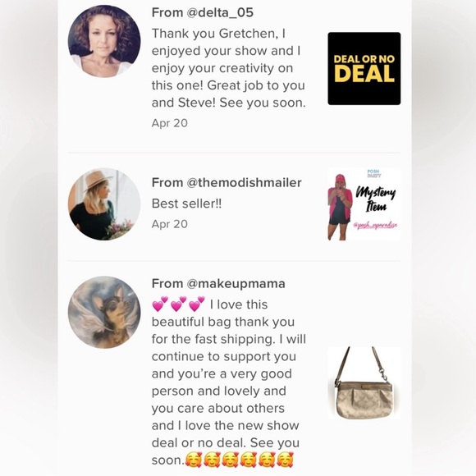Viewport: 476px width, 476px height.
Task: Open the Deal or No Deal listing thumbnail
Action: click(364, 69)
